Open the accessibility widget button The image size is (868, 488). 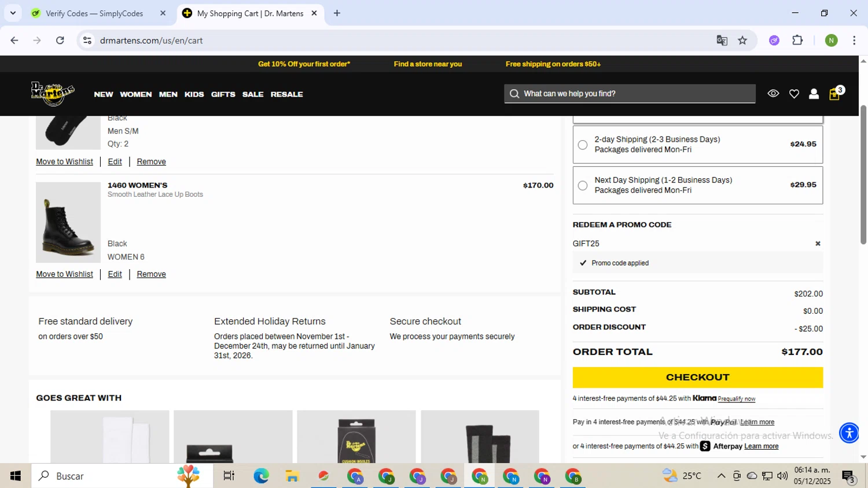tap(849, 432)
